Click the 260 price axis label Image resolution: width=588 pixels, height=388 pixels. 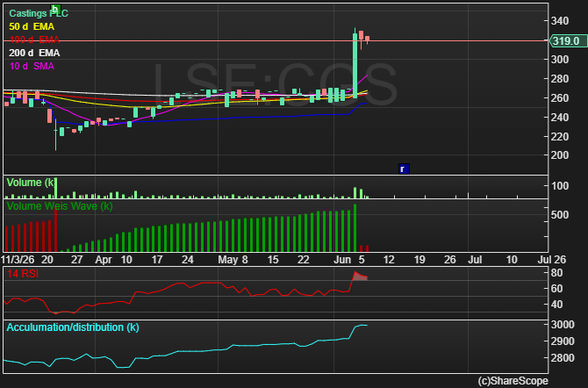coord(560,98)
